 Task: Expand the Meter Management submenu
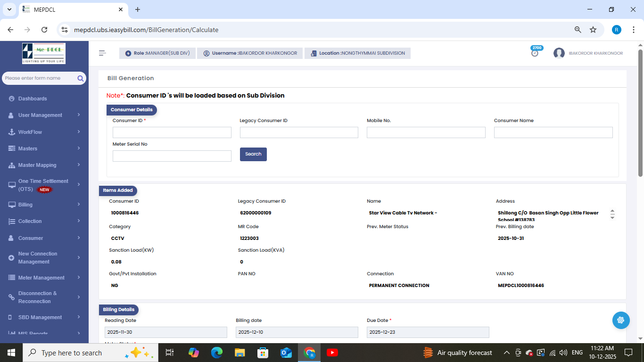tap(44, 278)
